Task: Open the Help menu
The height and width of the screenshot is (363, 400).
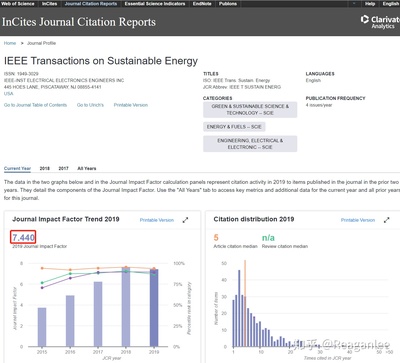Action: [x=370, y=4]
